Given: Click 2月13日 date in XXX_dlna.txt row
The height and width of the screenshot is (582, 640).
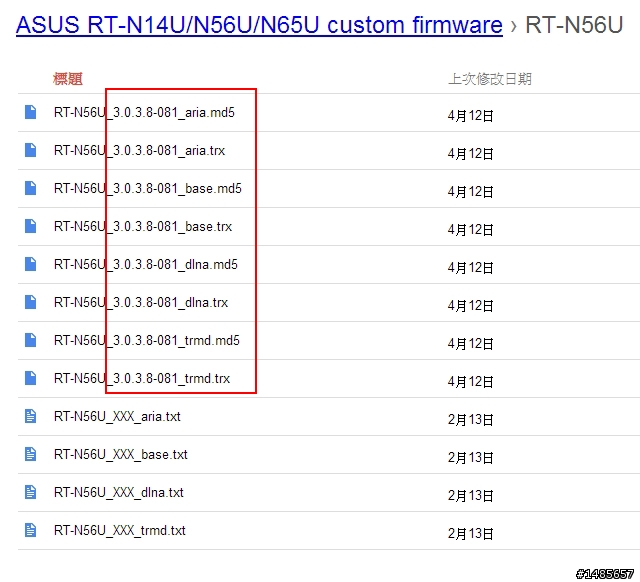Looking at the screenshot, I should point(471,495).
